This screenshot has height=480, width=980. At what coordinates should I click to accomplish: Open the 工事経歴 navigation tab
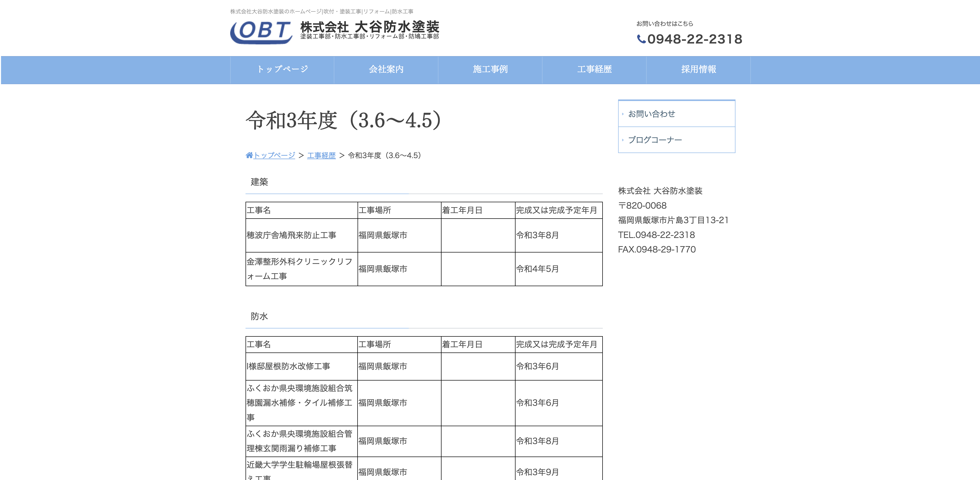594,70
